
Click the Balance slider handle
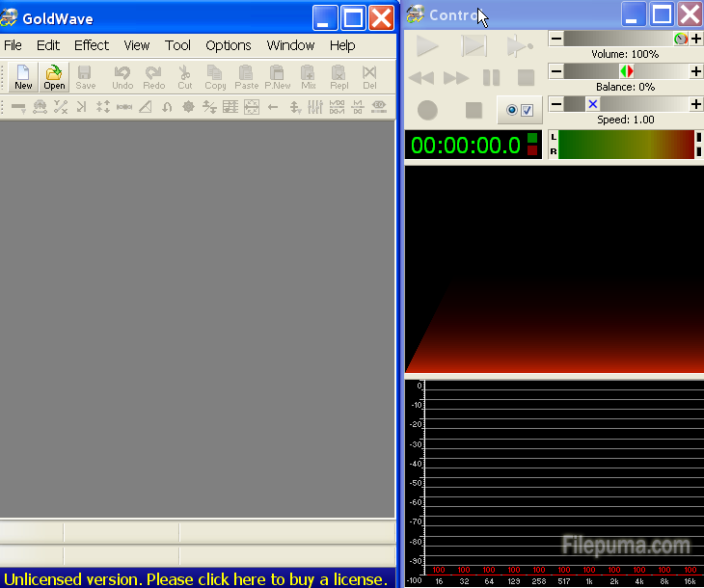click(626, 71)
